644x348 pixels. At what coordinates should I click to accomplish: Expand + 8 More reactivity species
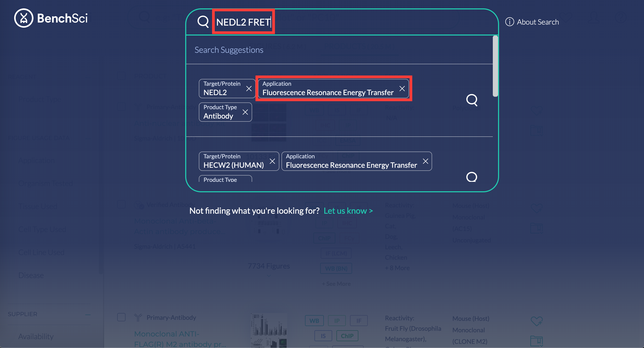coord(397,268)
